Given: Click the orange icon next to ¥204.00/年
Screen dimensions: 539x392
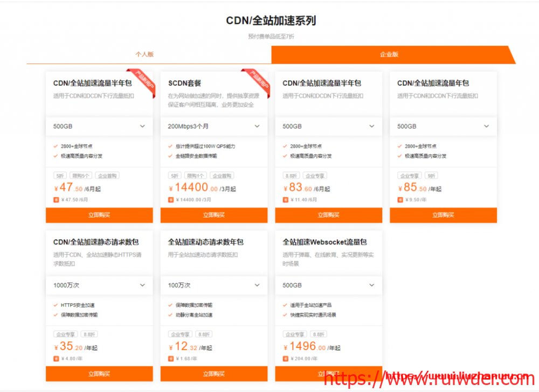Looking at the screenshot, I should pos(286,358).
